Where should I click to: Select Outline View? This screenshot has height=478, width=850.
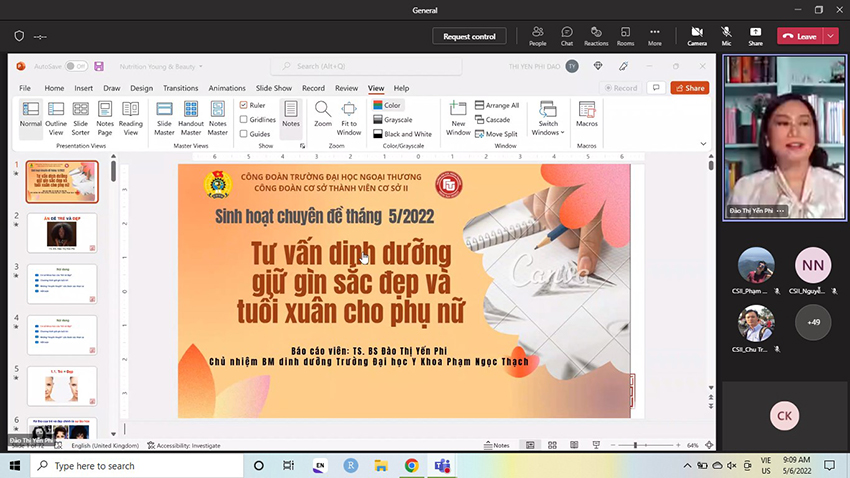pyautogui.click(x=56, y=118)
